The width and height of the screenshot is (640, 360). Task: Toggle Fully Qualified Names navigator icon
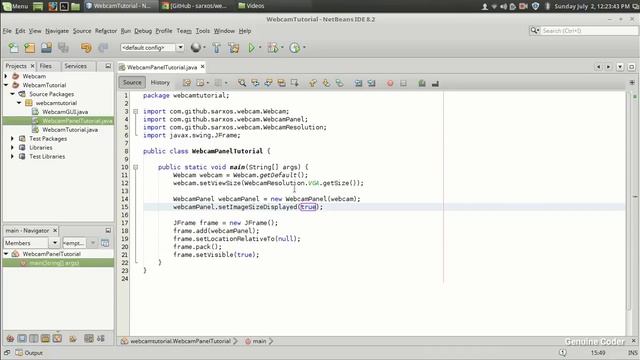tap(73, 338)
